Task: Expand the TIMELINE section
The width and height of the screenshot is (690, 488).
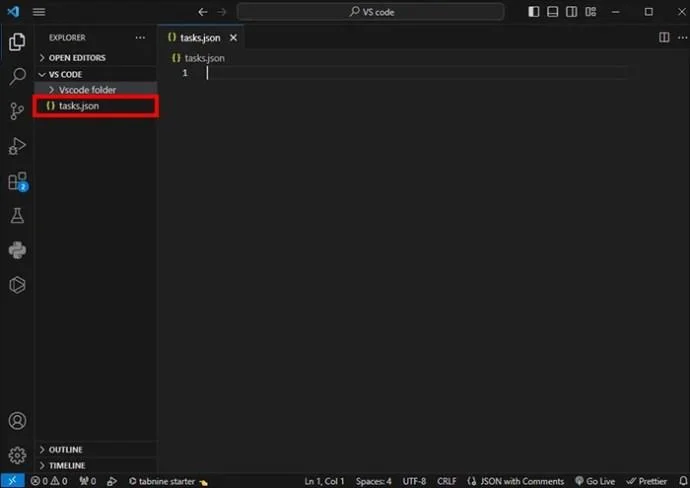Action: coord(95,466)
